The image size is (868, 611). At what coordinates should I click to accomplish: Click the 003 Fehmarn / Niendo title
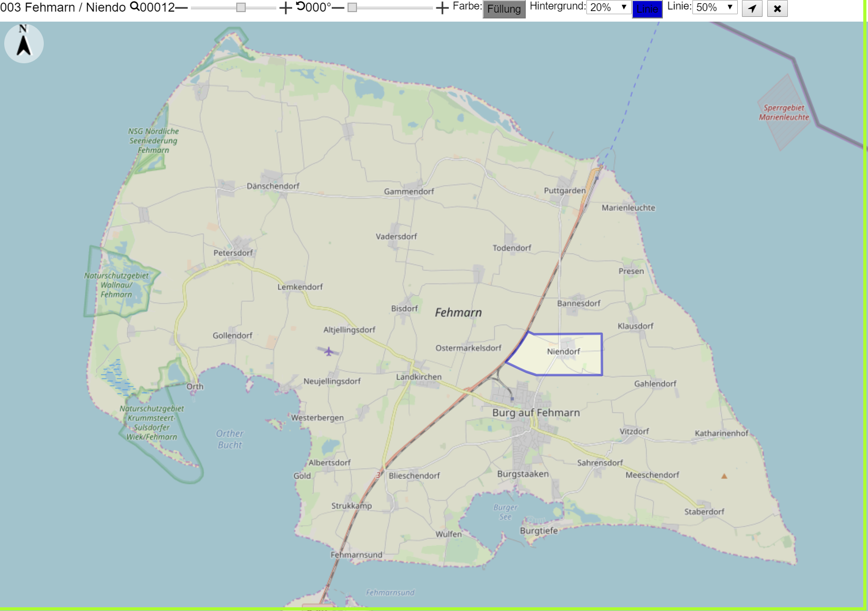(63, 7)
